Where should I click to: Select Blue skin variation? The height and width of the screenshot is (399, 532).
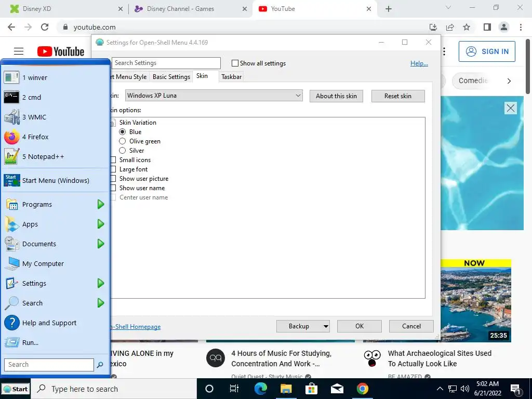(123, 132)
